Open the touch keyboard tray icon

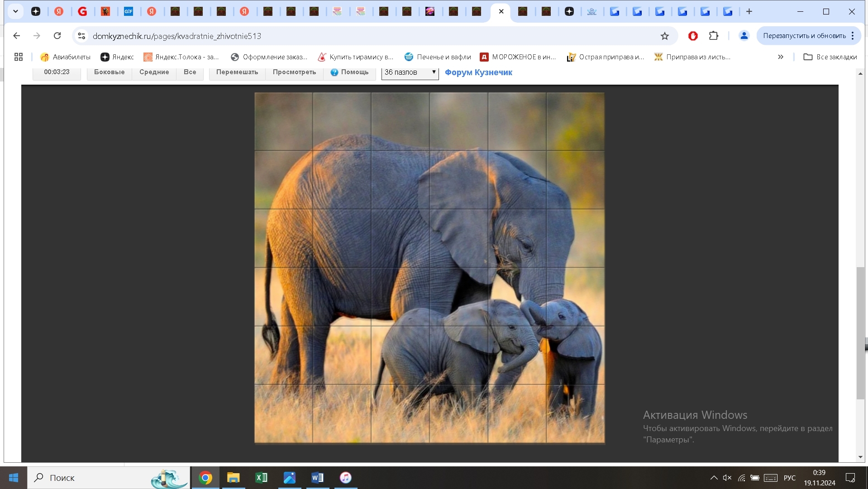[x=771, y=478]
